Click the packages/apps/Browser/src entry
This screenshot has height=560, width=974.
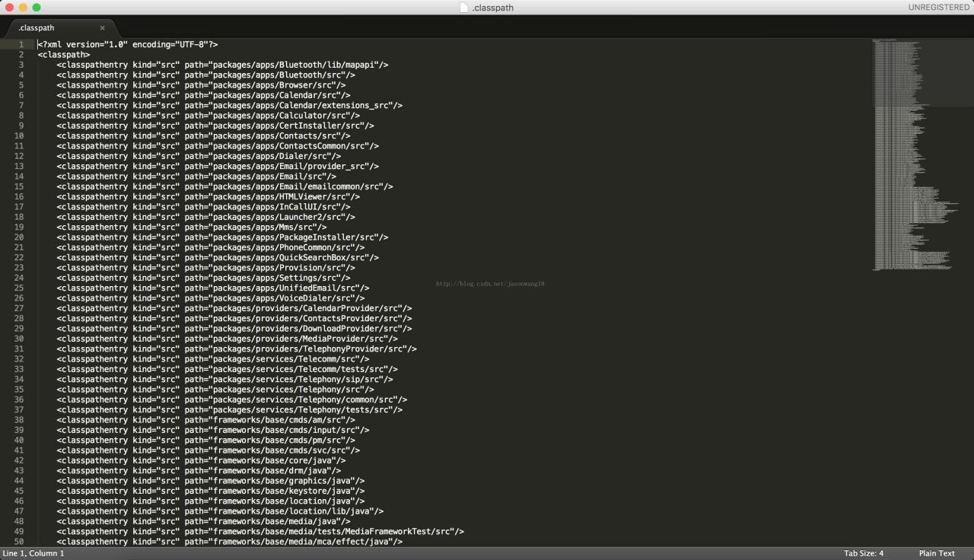(201, 85)
